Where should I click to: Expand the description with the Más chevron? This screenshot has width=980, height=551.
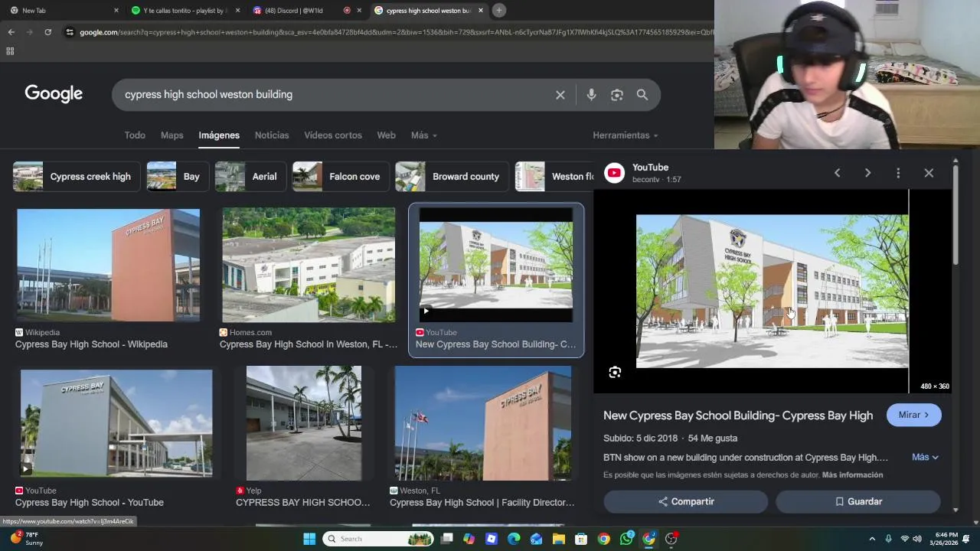pos(925,457)
